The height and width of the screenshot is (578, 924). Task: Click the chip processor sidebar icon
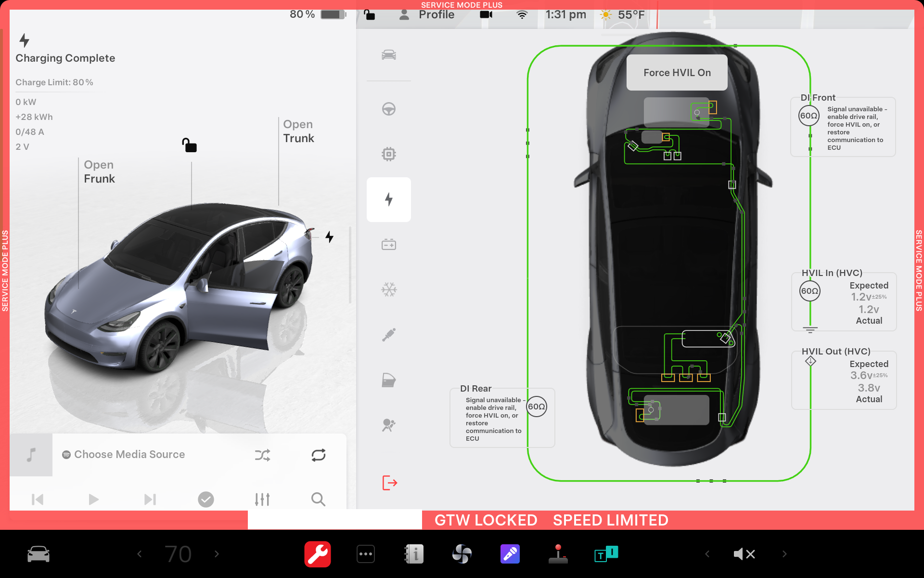click(388, 154)
